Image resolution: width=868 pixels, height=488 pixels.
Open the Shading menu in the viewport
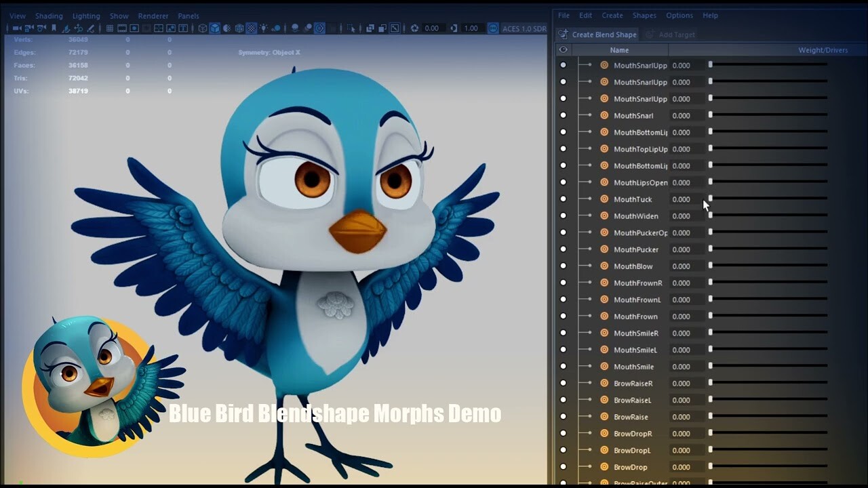49,15
